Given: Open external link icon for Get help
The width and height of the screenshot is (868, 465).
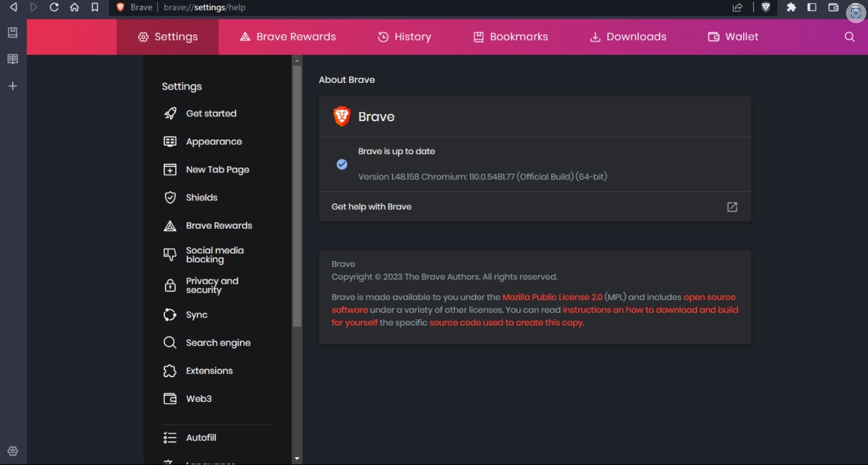Looking at the screenshot, I should [x=732, y=207].
